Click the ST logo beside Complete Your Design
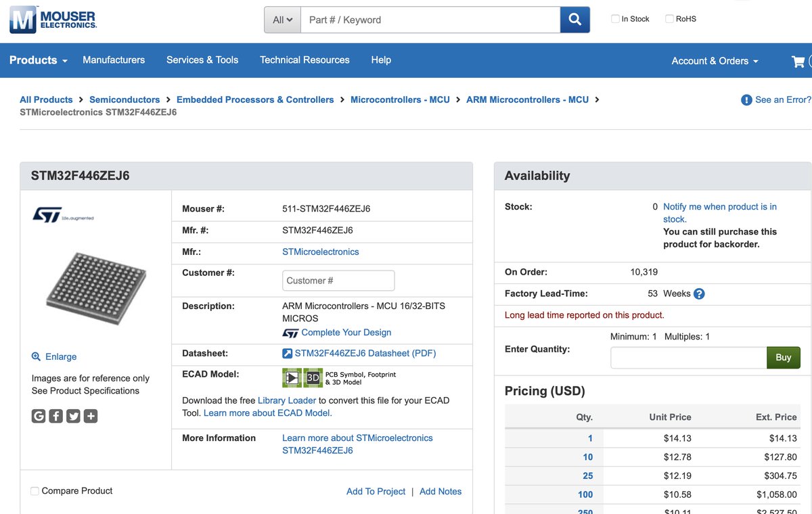812x514 pixels. coord(290,333)
